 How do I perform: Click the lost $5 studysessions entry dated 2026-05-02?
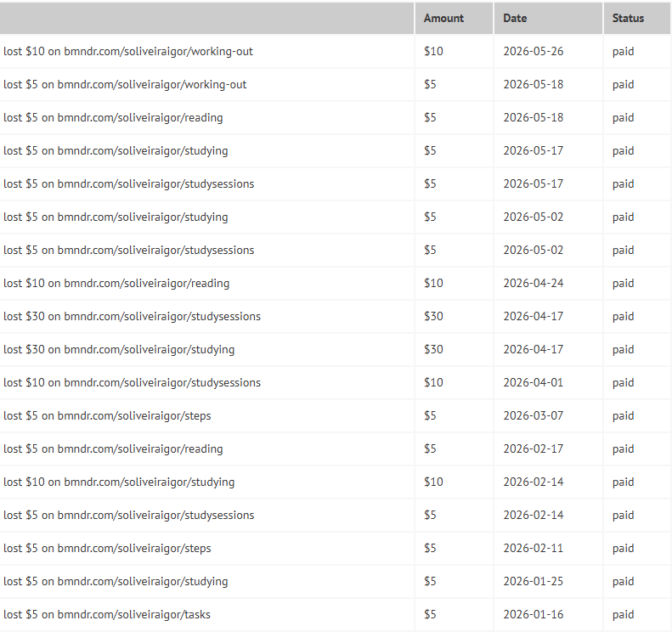[128, 251]
